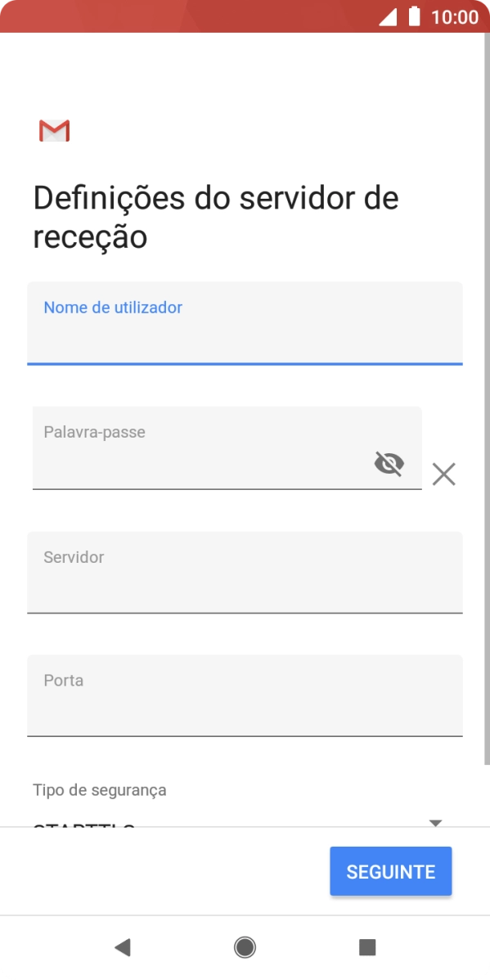Toggle password visibility with the eye icon
Image resolution: width=490 pixels, height=980 pixels.
pyautogui.click(x=390, y=463)
